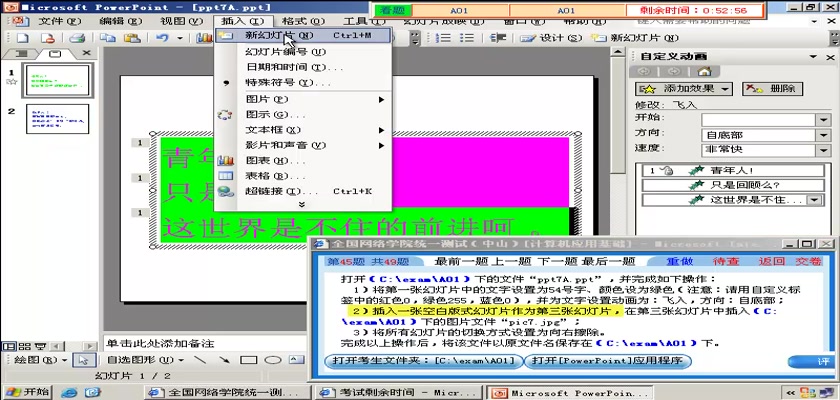Viewport: 840px width, 400px height.
Task: Click the task pane Back arrow icon
Action: click(644, 71)
